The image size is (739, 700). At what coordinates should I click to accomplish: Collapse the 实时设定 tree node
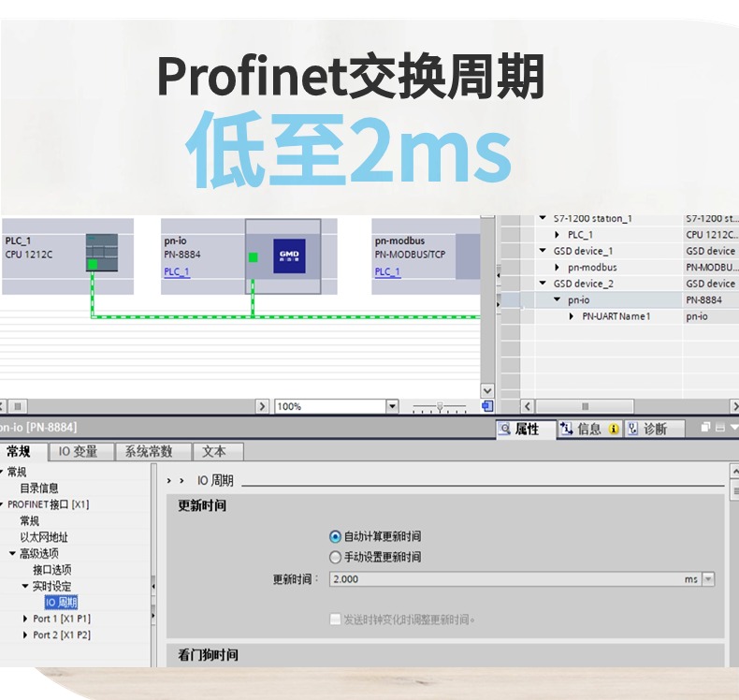pyautogui.click(x=25, y=586)
